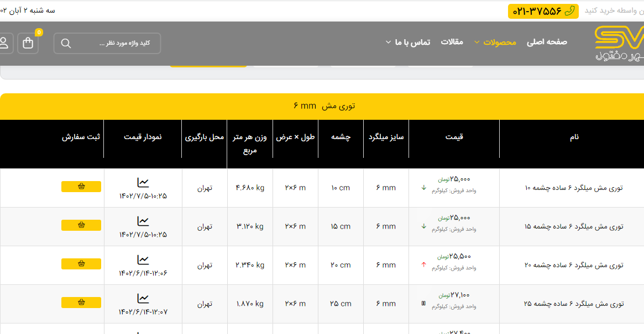Click the SV company logo
Viewport: 644px width, 334px height.
618,43
